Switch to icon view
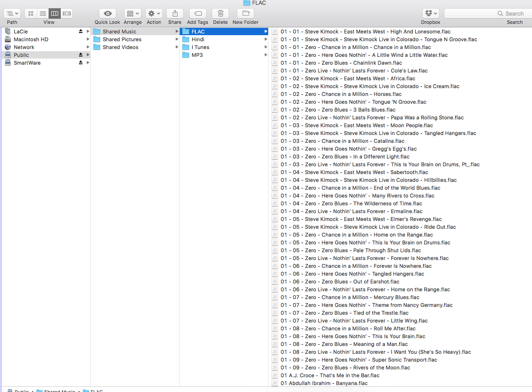532x392 pixels. [31, 13]
